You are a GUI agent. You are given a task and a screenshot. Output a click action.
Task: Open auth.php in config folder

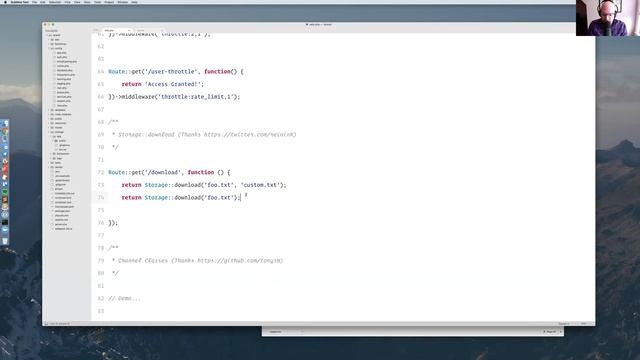(x=62, y=57)
